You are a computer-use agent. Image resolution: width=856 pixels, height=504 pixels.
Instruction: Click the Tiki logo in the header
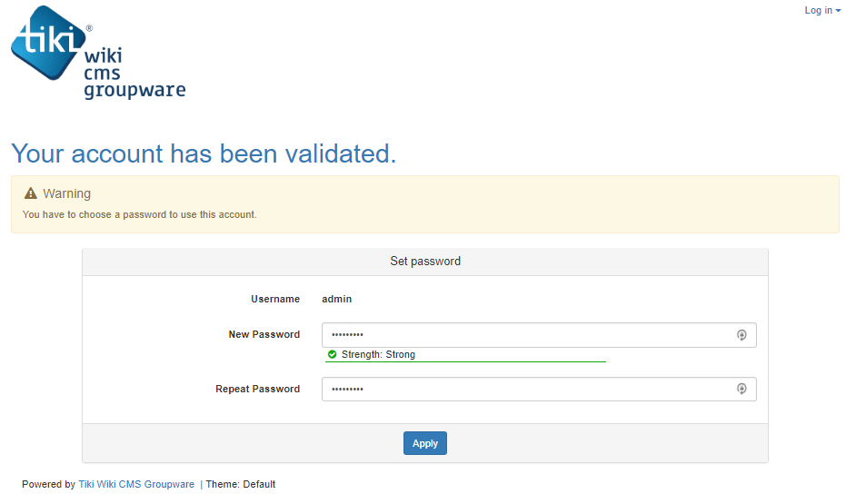click(97, 53)
